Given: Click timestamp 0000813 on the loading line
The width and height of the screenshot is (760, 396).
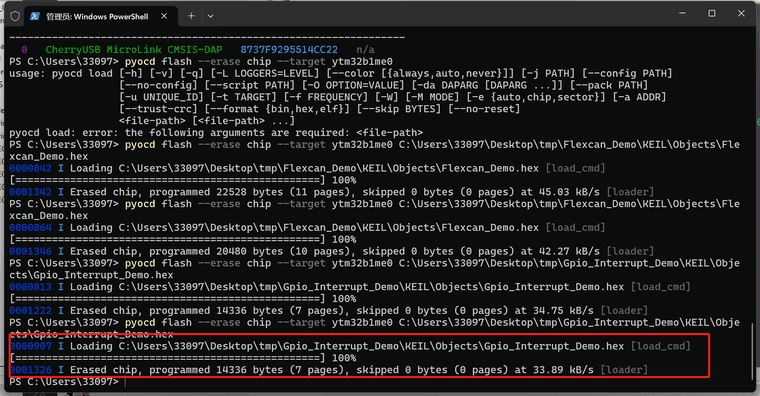Looking at the screenshot, I should 30,286.
